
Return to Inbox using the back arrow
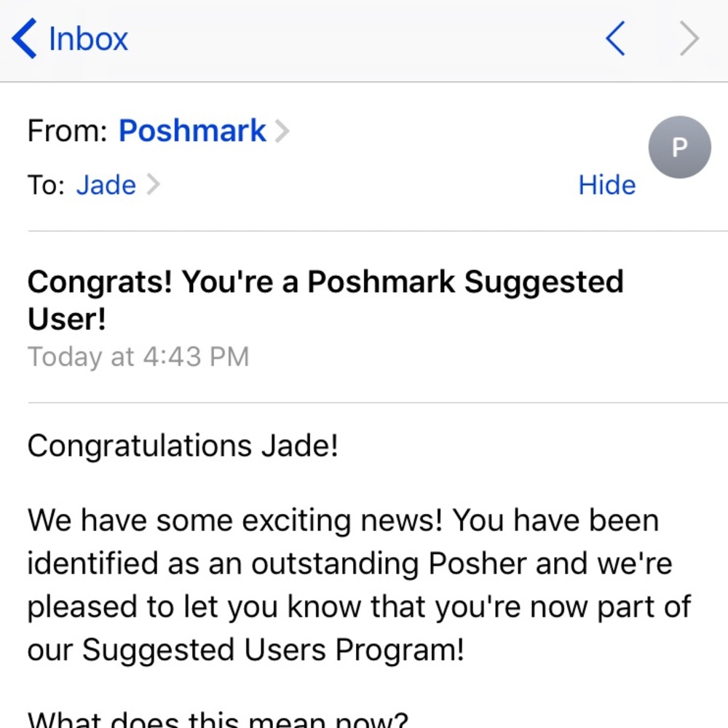click(24, 39)
